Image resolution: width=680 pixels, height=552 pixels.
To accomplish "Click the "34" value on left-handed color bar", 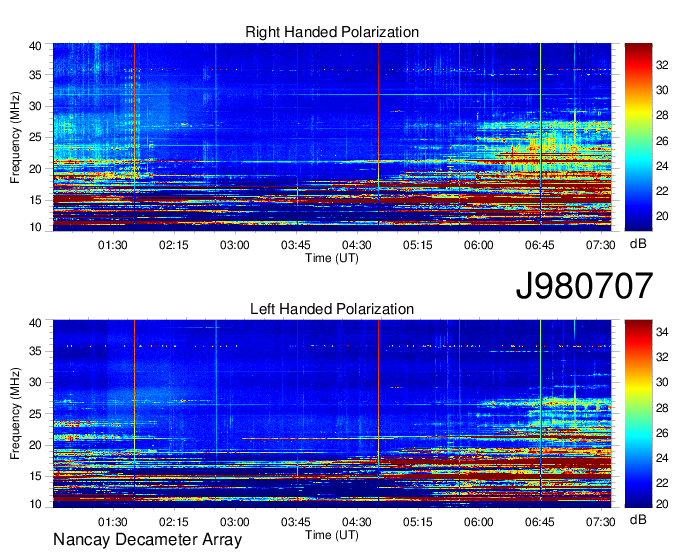I will [662, 332].
